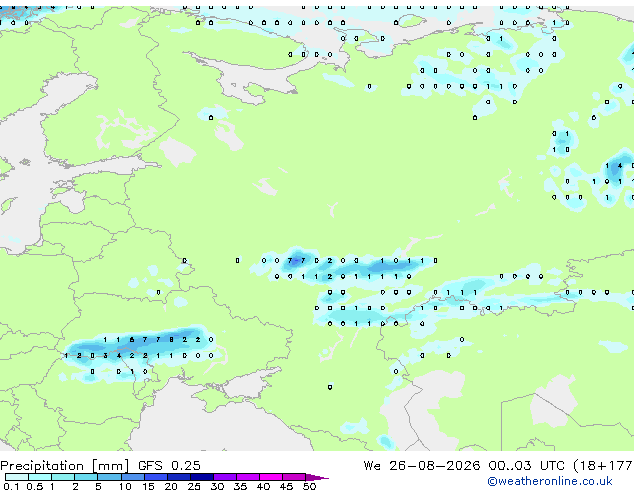Choose the 45–50 mm magenta legend swatch
Screen dimensions: 634x490
(293, 477)
